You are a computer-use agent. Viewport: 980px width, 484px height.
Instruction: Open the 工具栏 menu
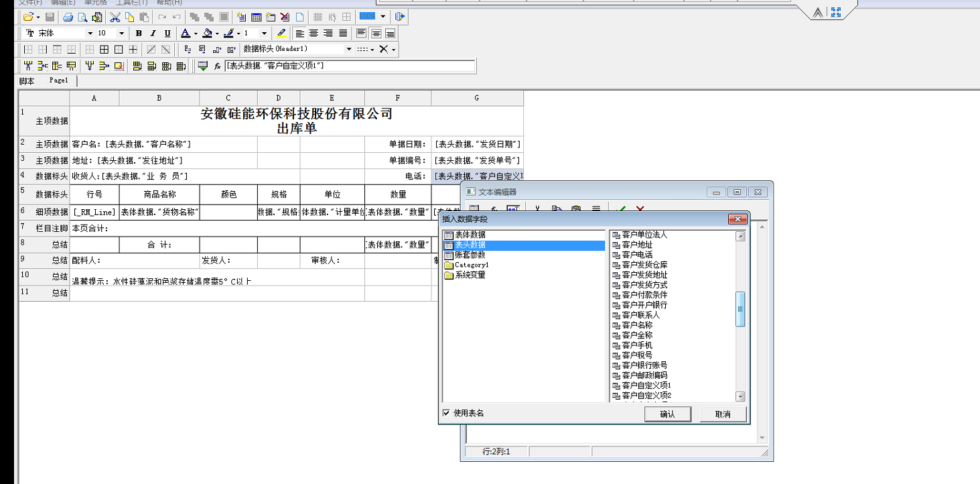[132, 3]
